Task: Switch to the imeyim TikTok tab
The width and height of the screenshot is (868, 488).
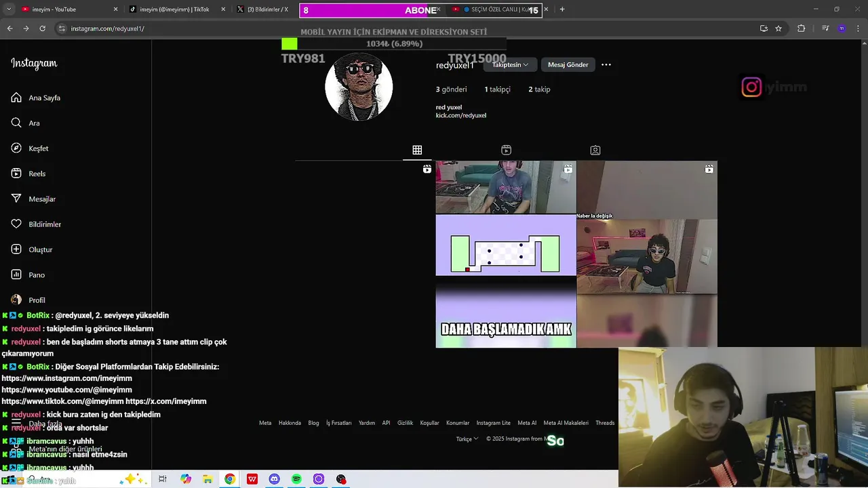Action: (176, 9)
